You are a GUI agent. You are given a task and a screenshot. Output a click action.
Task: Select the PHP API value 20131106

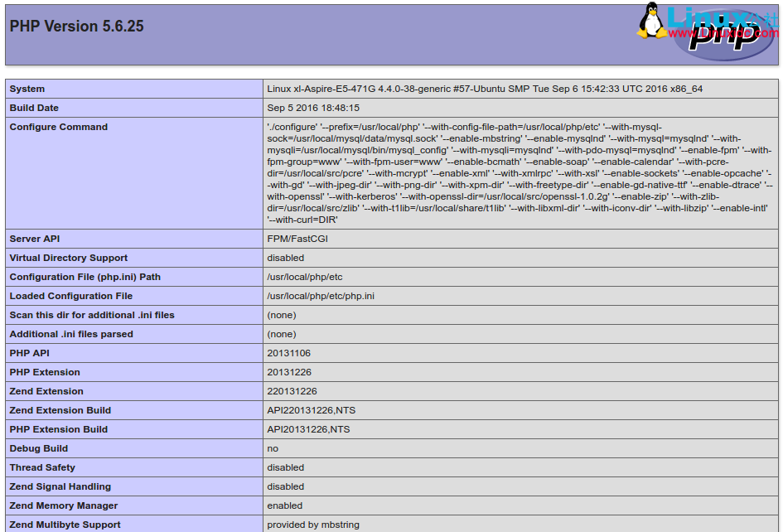288,353
